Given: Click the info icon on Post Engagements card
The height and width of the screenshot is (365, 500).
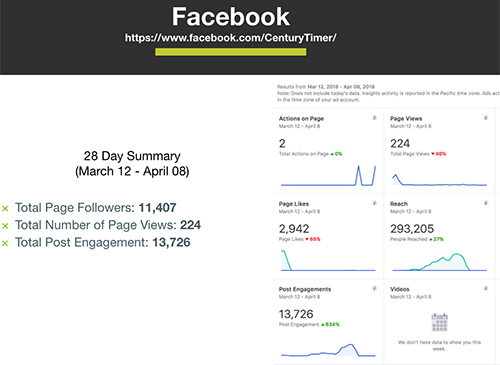Looking at the screenshot, I should [x=374, y=288].
